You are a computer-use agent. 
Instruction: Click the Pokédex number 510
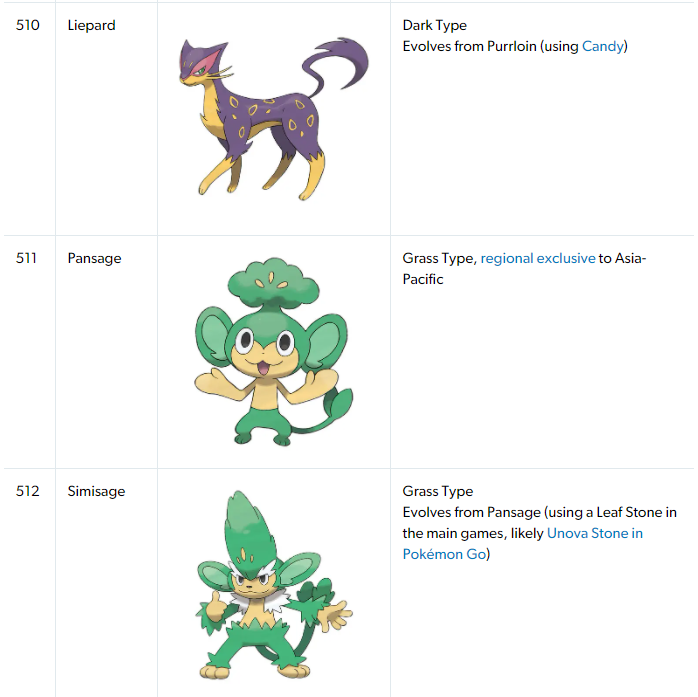28,25
